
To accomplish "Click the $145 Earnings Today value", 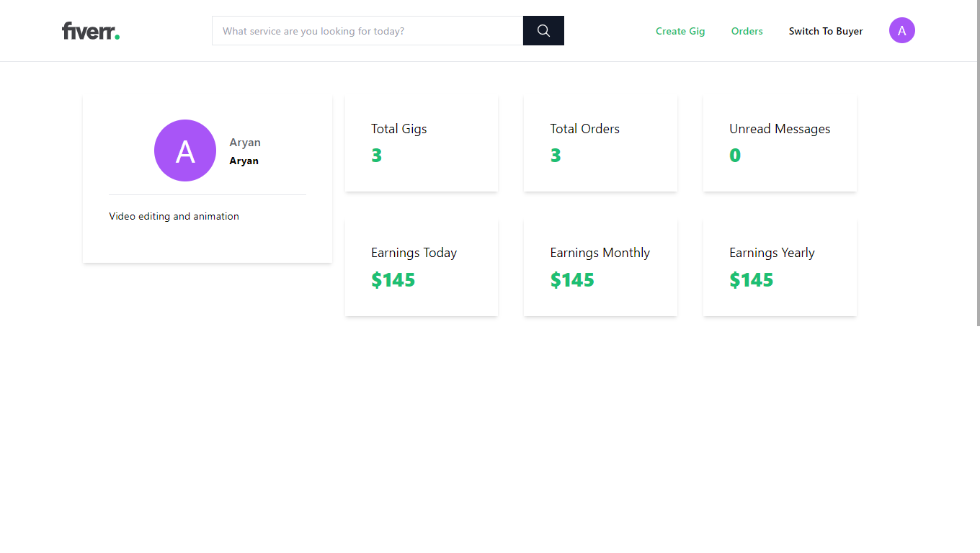I will click(x=393, y=279).
